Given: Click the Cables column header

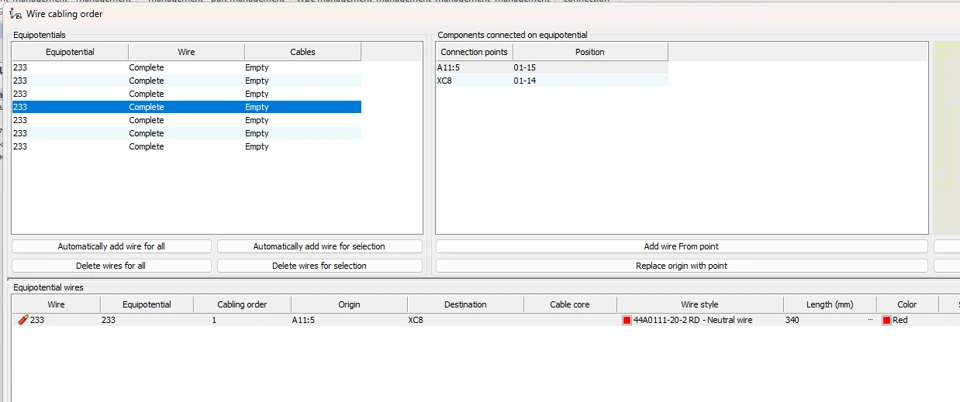Looking at the screenshot, I should pyautogui.click(x=303, y=52).
